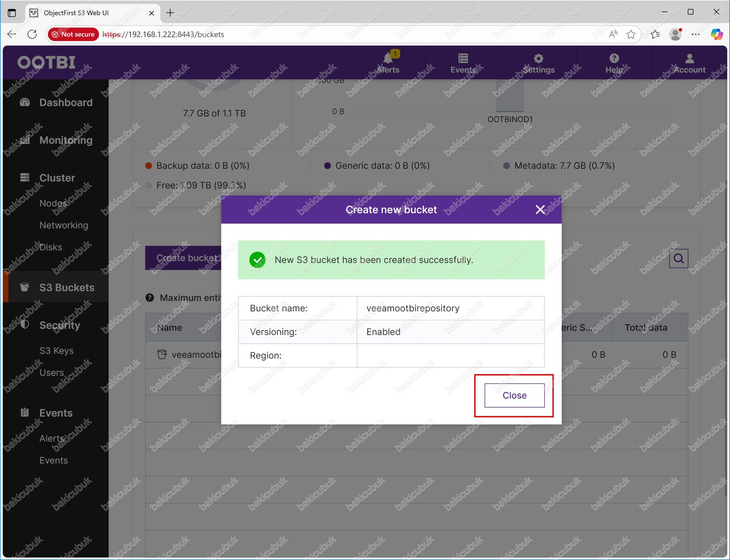The width and height of the screenshot is (730, 560).
Task: Open the Alerts bell icon in header
Action: (x=388, y=58)
